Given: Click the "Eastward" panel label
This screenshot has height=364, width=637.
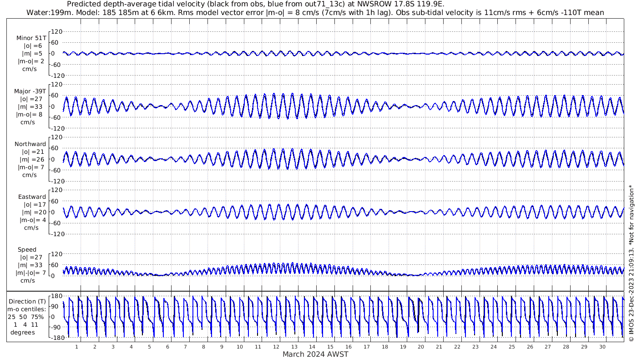Looking at the screenshot, I should click(32, 197).
